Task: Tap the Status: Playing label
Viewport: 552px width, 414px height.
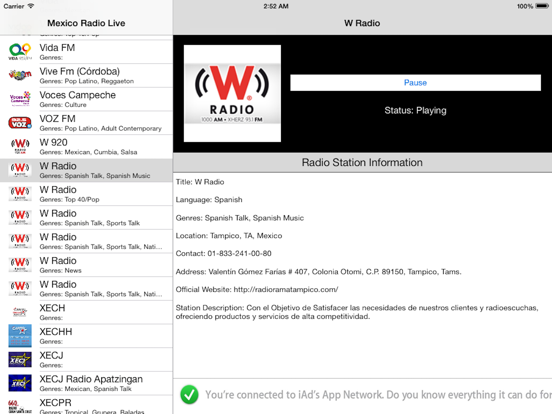Action: [415, 111]
